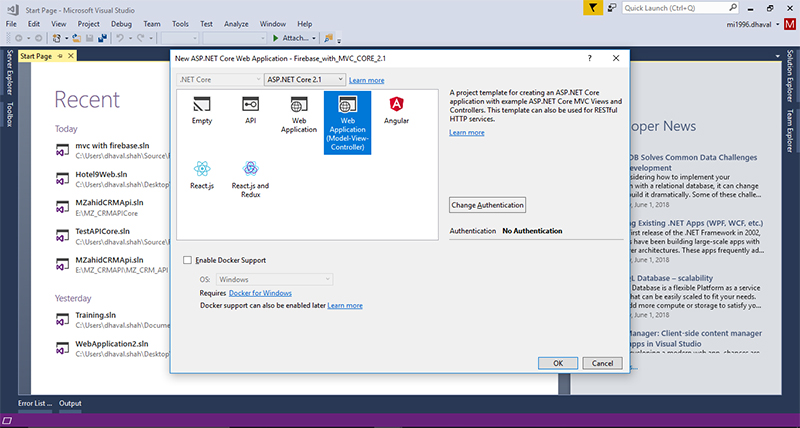Enable Docker Support checkbox
The width and height of the screenshot is (800, 428).
click(x=188, y=260)
